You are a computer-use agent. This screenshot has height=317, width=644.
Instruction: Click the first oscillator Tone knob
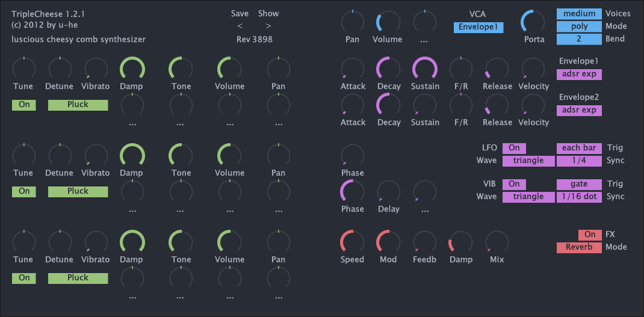[x=181, y=68]
